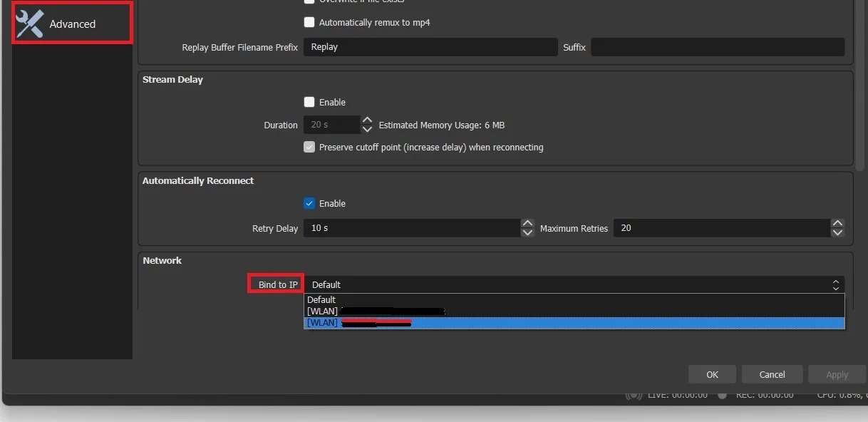Decrease Retry Delay with the down arrow
The height and width of the screenshot is (422, 868).
coord(527,232)
